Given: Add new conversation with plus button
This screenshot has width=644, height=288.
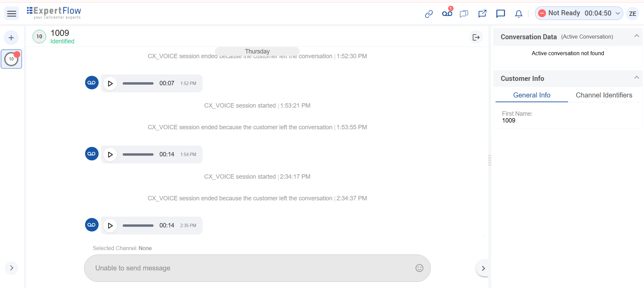Looking at the screenshot, I should (x=11, y=38).
